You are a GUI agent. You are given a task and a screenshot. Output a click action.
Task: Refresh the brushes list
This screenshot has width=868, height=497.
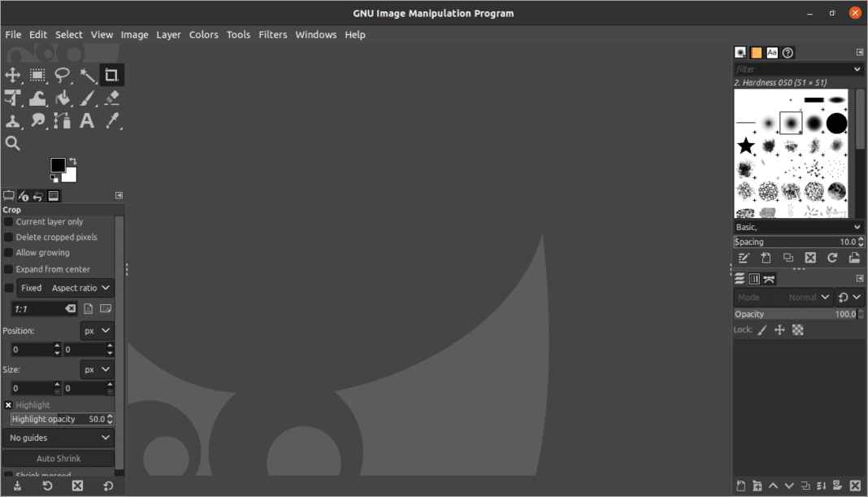832,258
